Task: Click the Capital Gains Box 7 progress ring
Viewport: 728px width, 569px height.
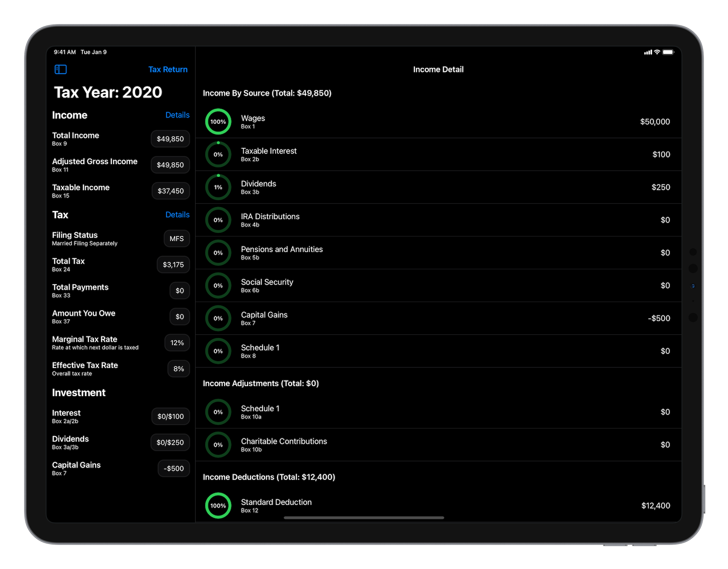Action: [218, 318]
